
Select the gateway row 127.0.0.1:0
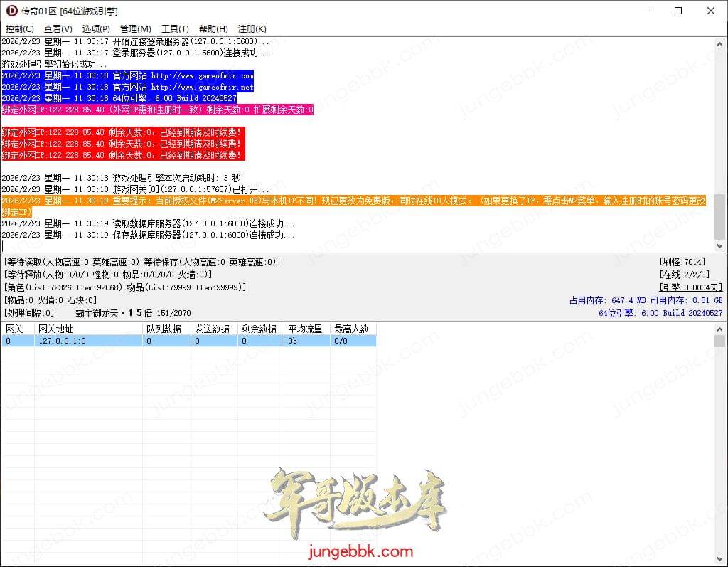[x=62, y=341]
